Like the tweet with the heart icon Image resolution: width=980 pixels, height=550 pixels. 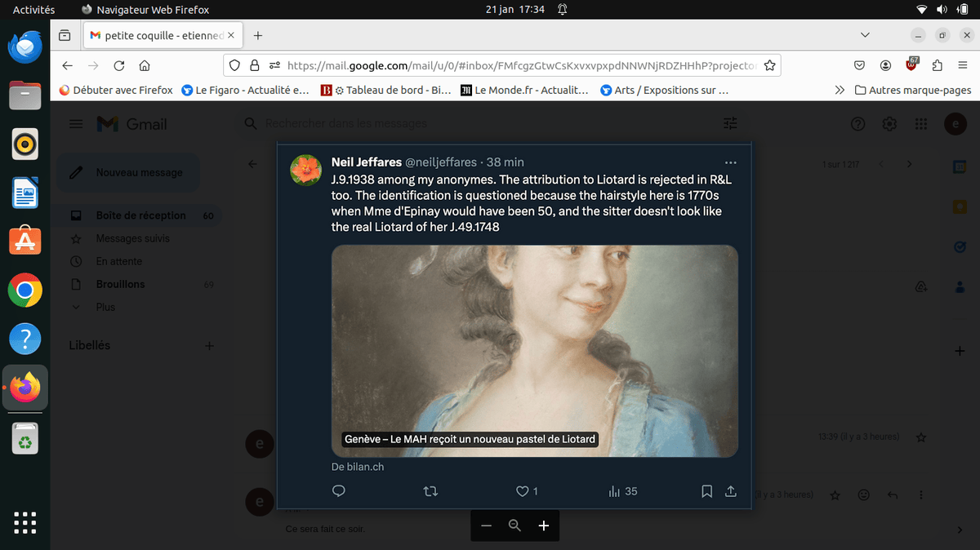pos(523,491)
